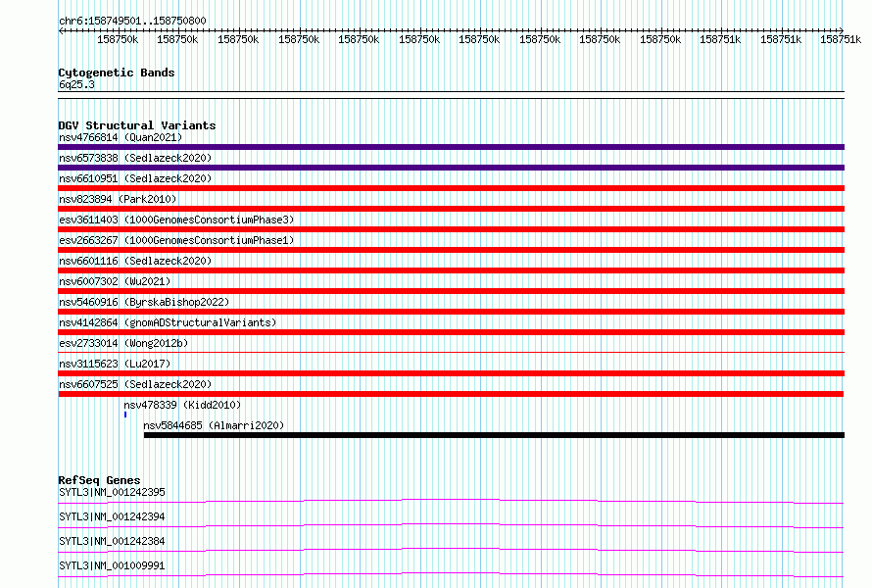Click the 6q25.3 band label
Screen dimensions: 872x588
[76, 84]
